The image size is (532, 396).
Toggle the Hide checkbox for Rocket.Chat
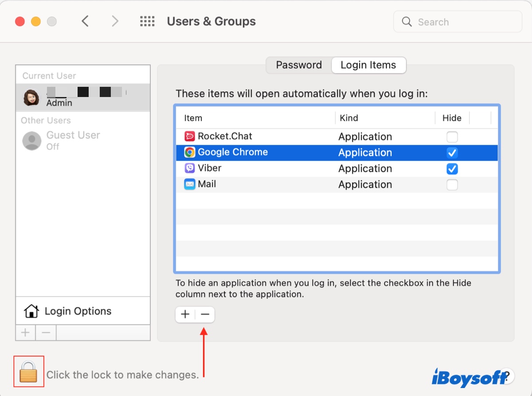click(452, 136)
